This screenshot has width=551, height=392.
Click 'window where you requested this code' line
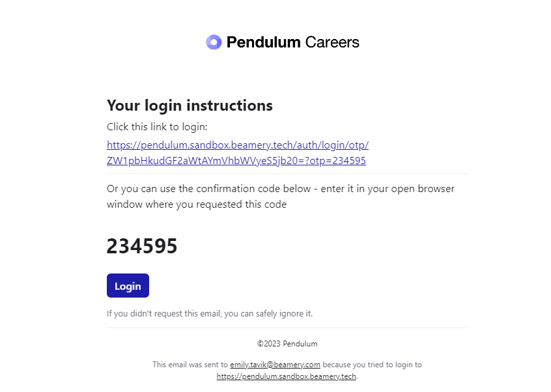click(x=197, y=204)
